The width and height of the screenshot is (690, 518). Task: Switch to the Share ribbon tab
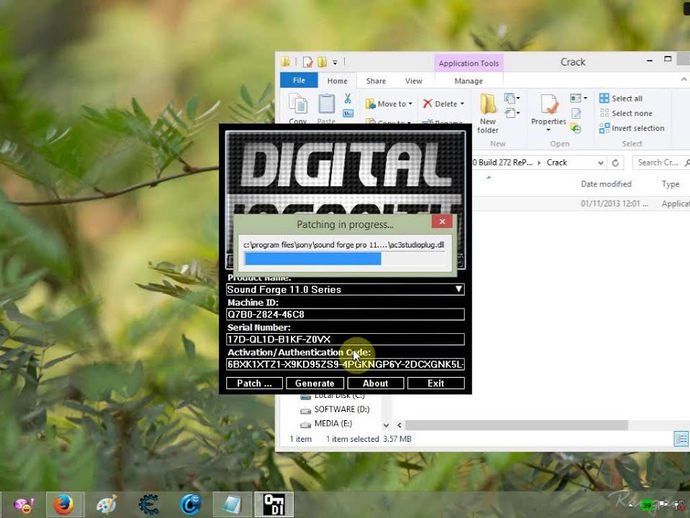click(376, 81)
